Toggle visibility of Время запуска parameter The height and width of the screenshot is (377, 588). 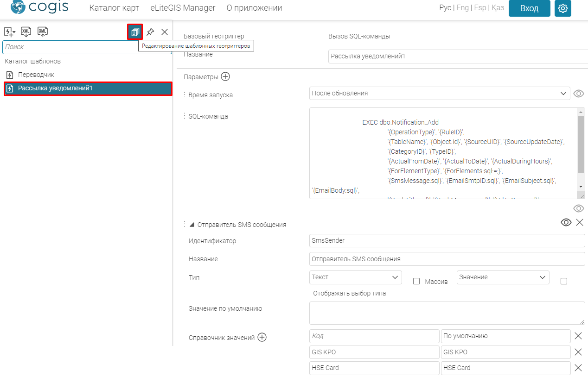click(578, 94)
